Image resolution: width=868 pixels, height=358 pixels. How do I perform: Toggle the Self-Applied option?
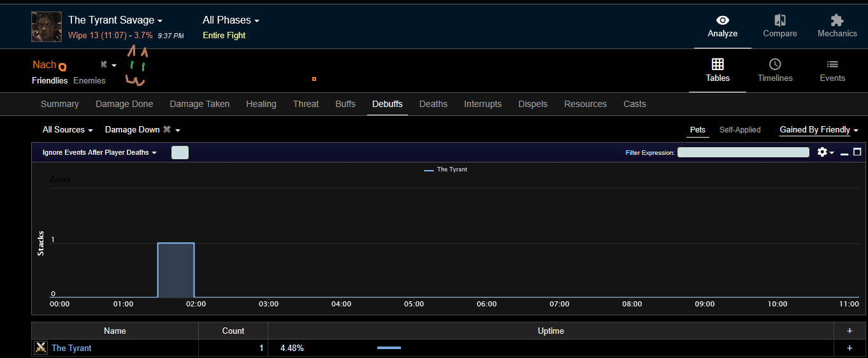(740, 129)
